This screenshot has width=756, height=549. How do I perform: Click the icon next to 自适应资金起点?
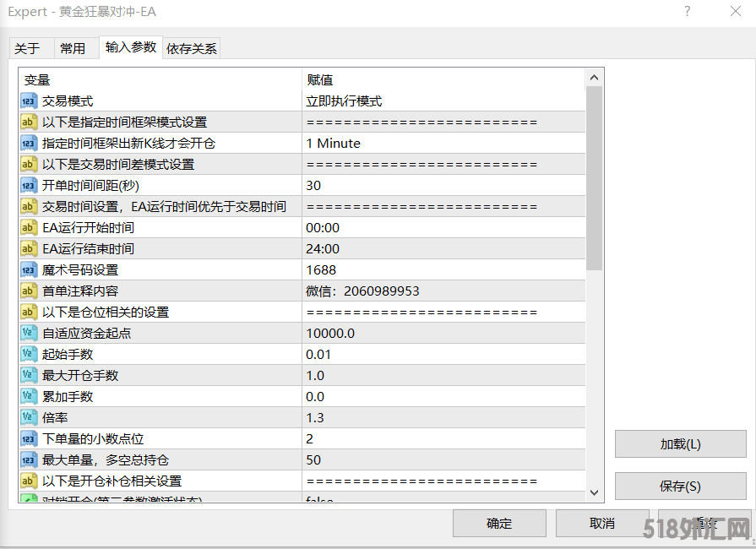coord(29,334)
